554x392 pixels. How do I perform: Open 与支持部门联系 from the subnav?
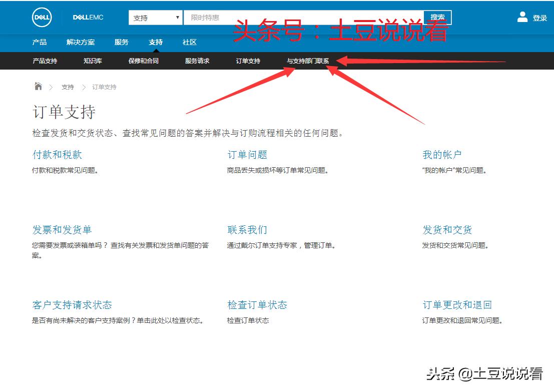coord(309,61)
